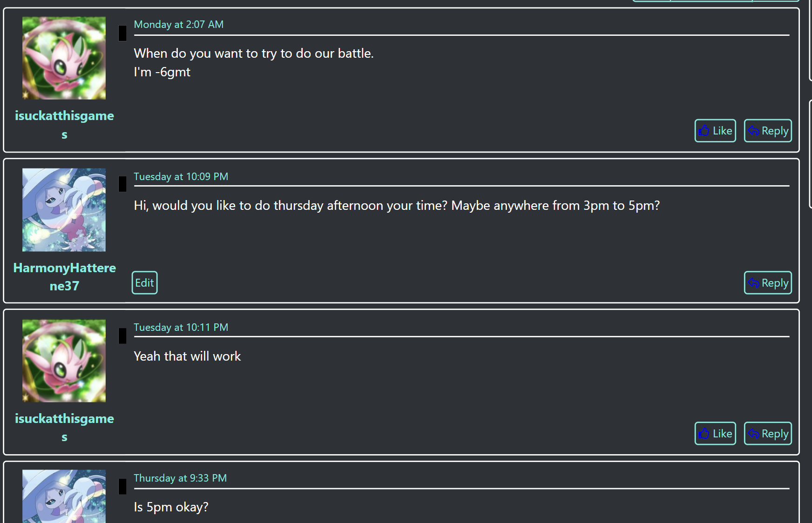This screenshot has width=812, height=523.
Task: Reply to the Tuesday 10:09 PM message
Action: [x=767, y=283]
